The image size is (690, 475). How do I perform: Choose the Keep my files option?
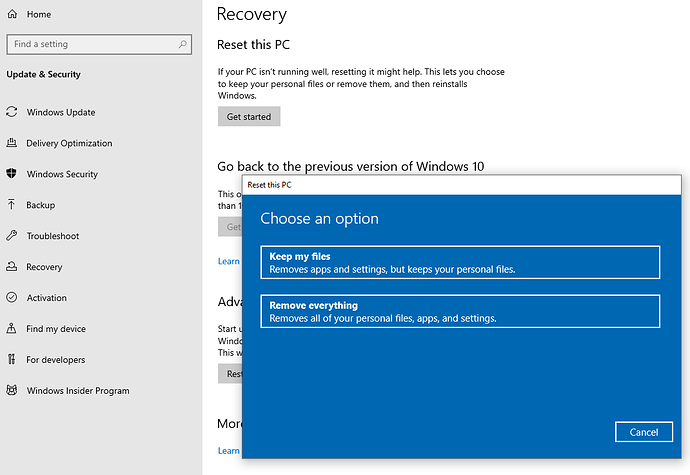click(460, 262)
